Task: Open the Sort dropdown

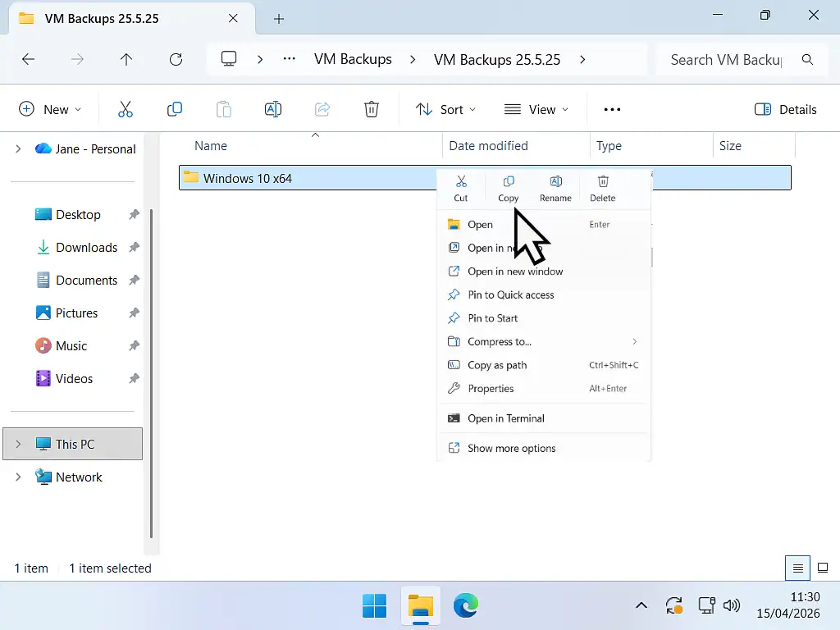Action: (x=445, y=108)
